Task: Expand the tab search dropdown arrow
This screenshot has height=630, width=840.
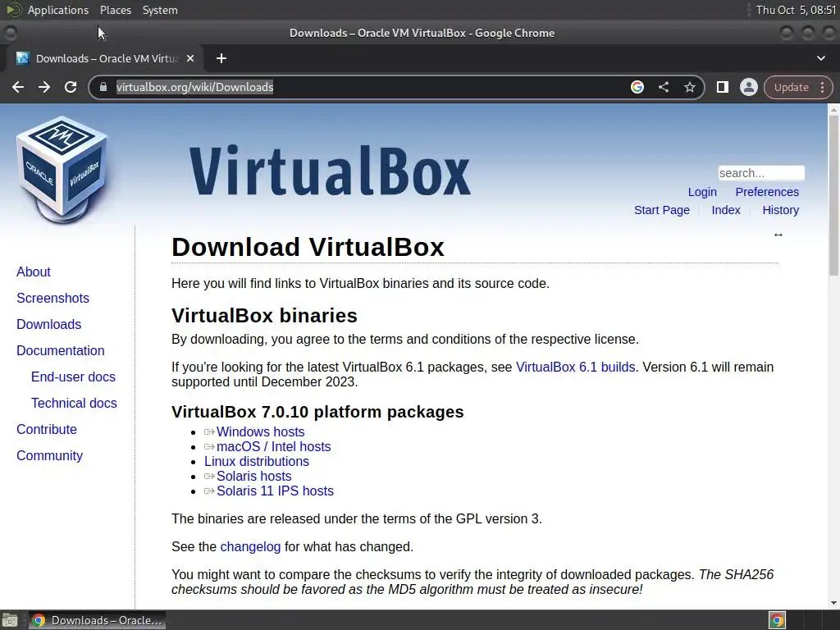Action: pyautogui.click(x=820, y=58)
